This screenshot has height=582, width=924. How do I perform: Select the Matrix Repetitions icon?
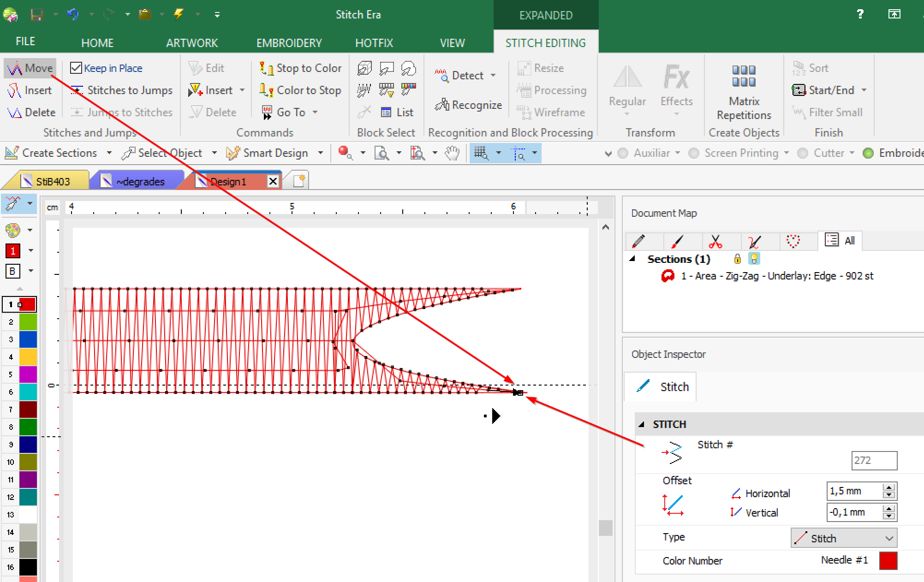[744, 76]
